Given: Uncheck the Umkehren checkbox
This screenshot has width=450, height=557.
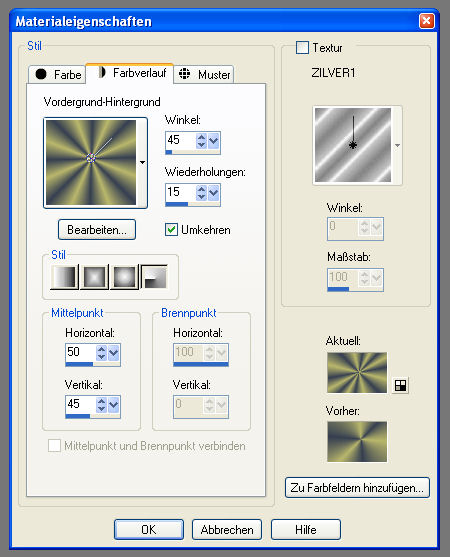Looking at the screenshot, I should [x=171, y=229].
